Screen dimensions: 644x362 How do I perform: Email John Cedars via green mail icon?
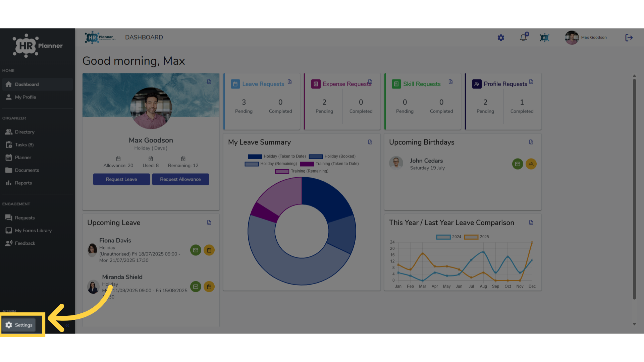pyautogui.click(x=518, y=164)
